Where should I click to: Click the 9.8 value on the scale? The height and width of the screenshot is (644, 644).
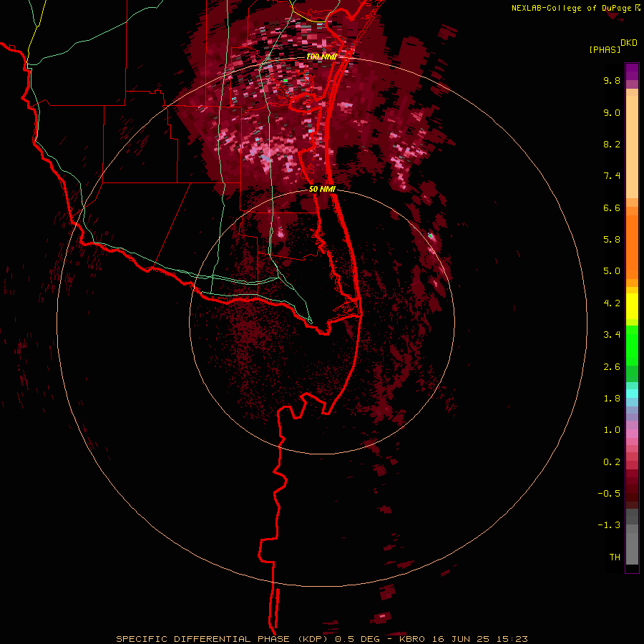[x=612, y=80]
